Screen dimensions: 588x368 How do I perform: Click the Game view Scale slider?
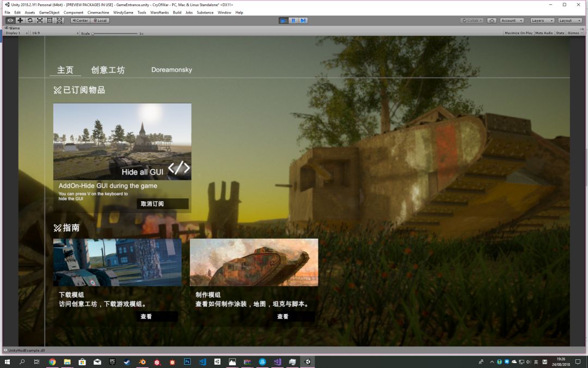pos(115,33)
